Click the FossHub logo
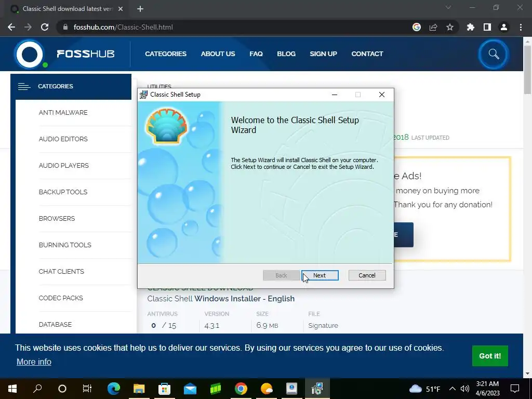532x399 pixels. click(x=65, y=54)
